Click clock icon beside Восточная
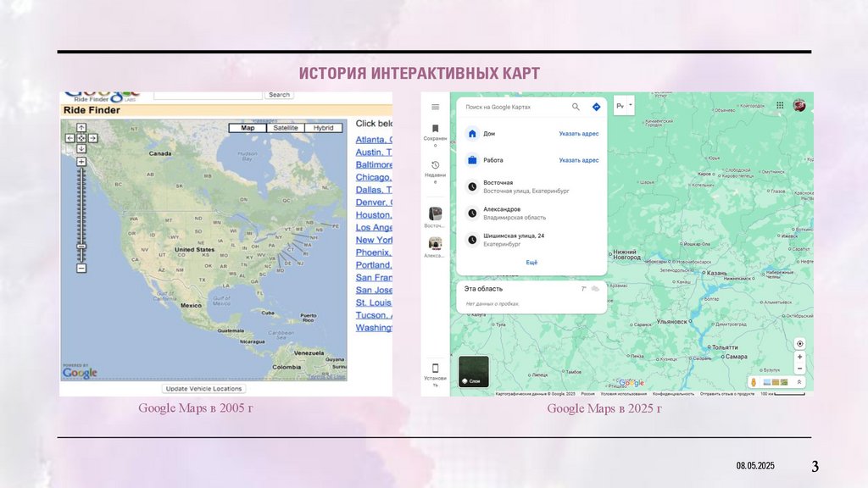This screenshot has height=488, width=868. (472, 186)
